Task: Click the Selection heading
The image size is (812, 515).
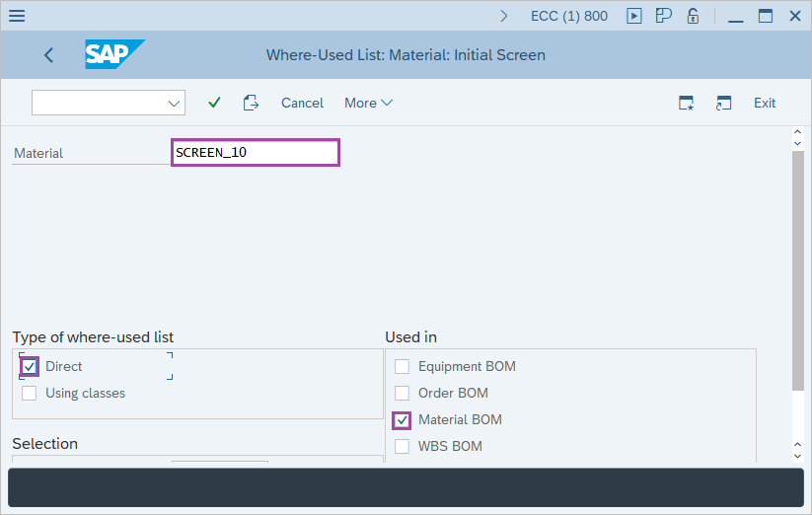Action: tap(45, 444)
